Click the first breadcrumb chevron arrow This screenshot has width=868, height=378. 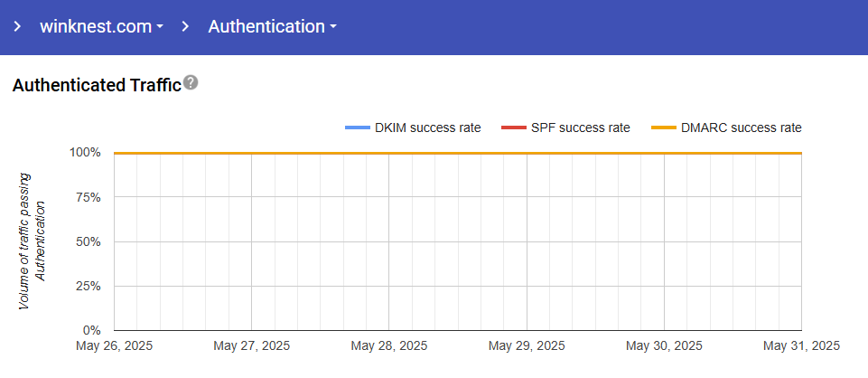click(x=17, y=27)
